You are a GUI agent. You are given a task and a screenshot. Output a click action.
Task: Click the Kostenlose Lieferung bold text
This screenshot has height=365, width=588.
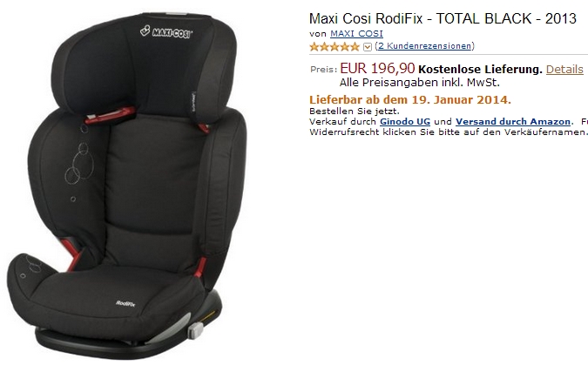(x=480, y=70)
